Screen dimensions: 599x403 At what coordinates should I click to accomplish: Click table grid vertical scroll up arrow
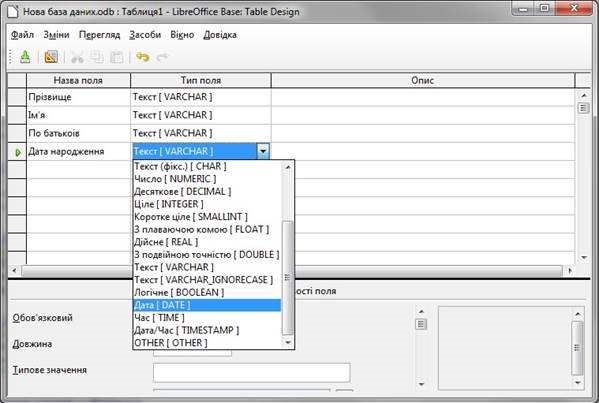point(584,95)
